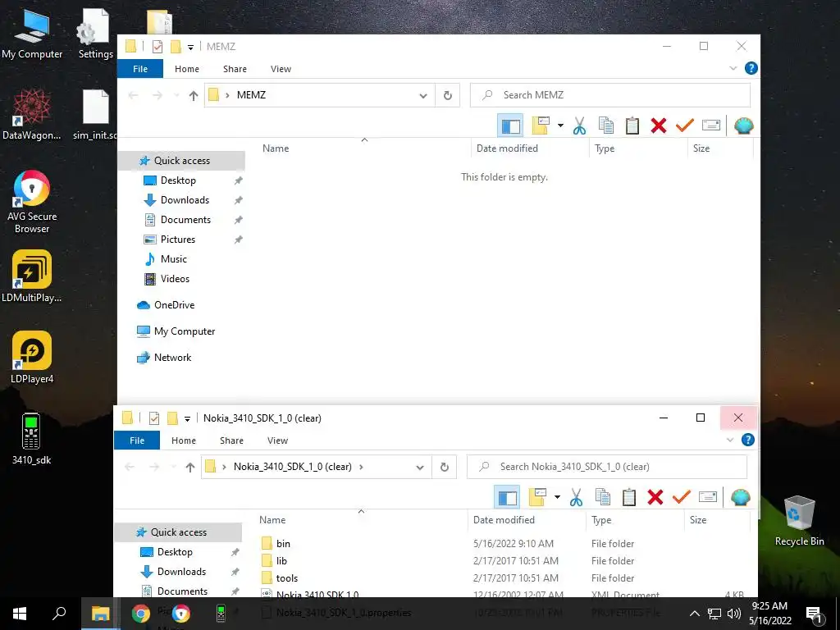This screenshot has height=630, width=840.
Task: Click Windows Start button
Action: tap(20, 614)
